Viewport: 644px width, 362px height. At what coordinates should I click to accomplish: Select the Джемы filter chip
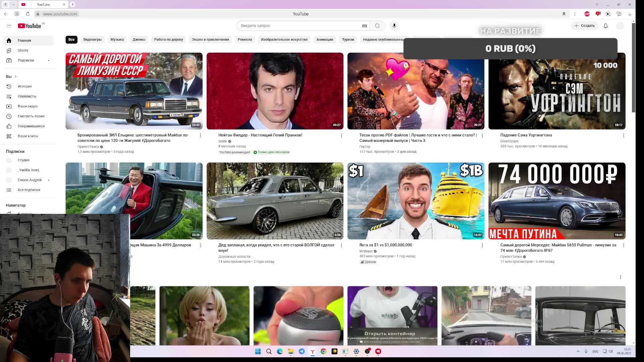point(139,40)
